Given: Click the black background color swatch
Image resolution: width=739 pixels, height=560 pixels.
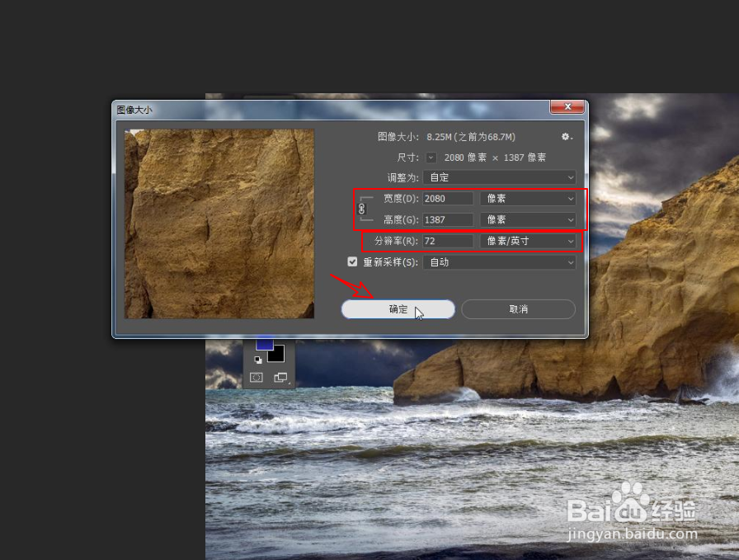Looking at the screenshot, I should point(278,354).
